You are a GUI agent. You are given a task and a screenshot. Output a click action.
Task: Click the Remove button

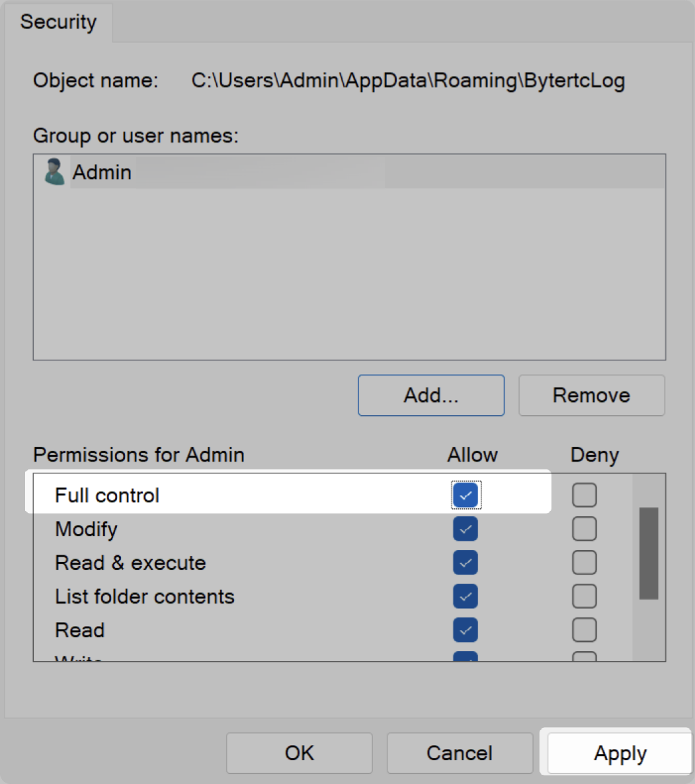(x=591, y=395)
